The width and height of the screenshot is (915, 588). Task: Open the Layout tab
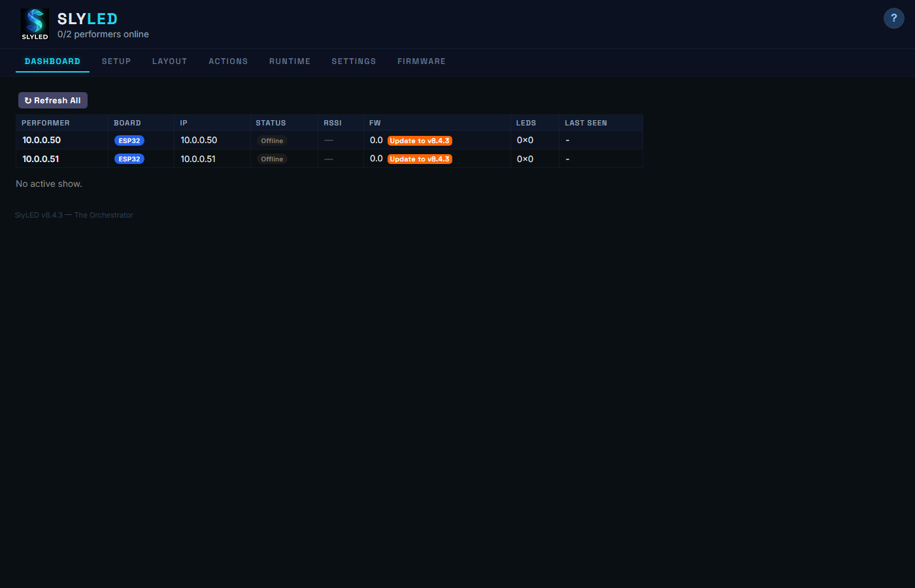pos(169,61)
